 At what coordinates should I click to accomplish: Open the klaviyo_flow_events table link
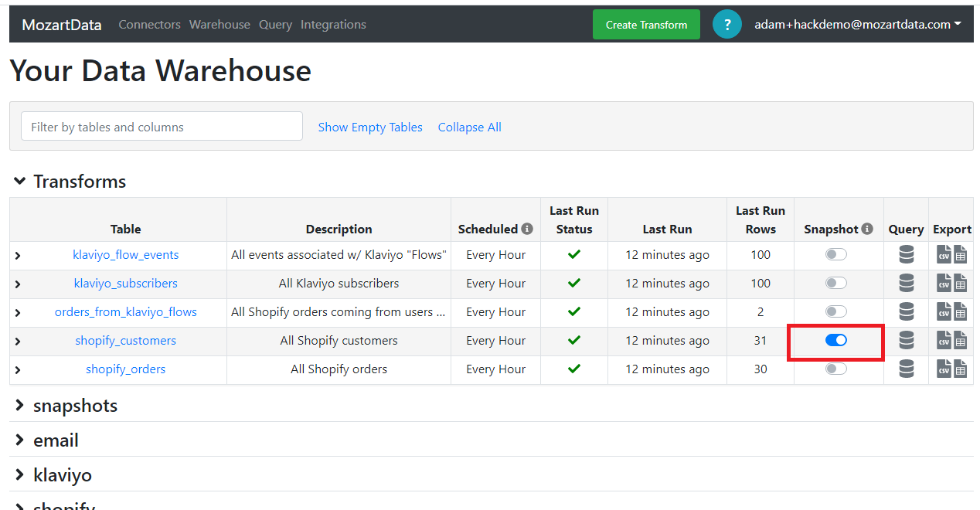click(x=126, y=255)
